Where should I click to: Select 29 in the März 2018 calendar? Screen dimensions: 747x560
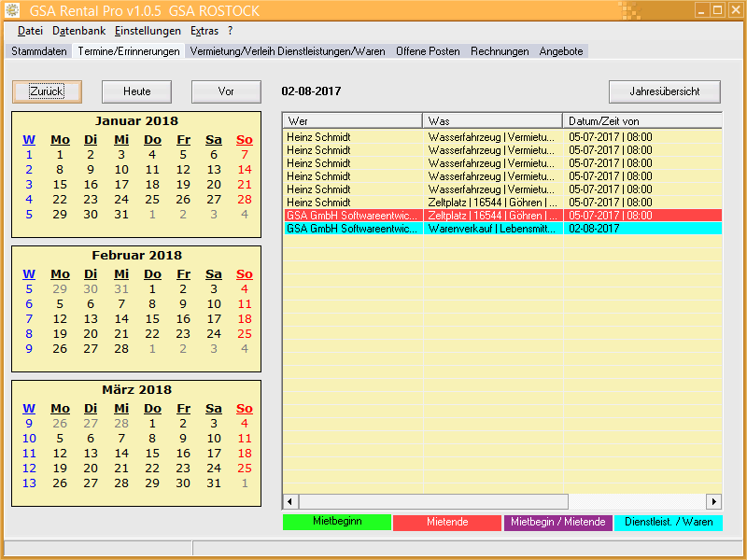tap(152, 483)
